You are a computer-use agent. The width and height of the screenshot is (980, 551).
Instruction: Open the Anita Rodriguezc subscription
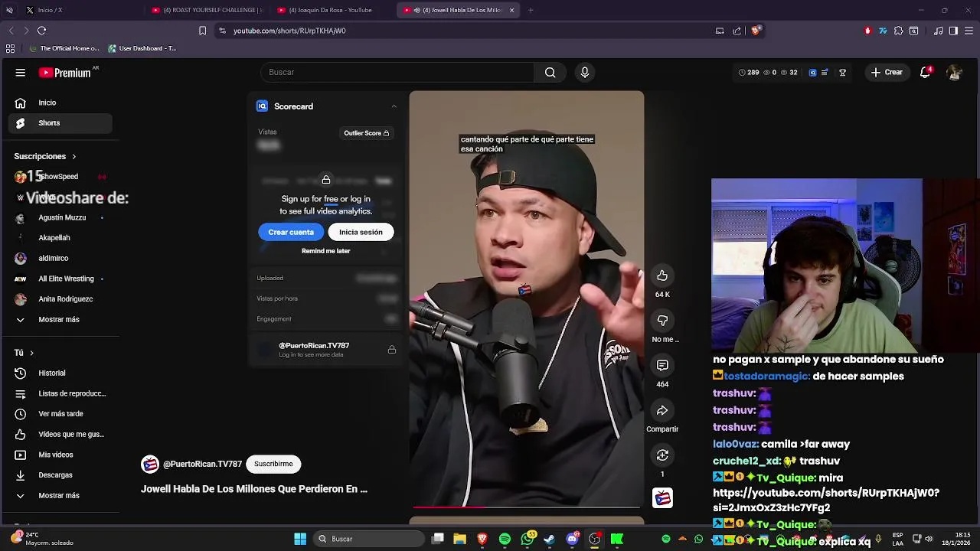pos(59,299)
